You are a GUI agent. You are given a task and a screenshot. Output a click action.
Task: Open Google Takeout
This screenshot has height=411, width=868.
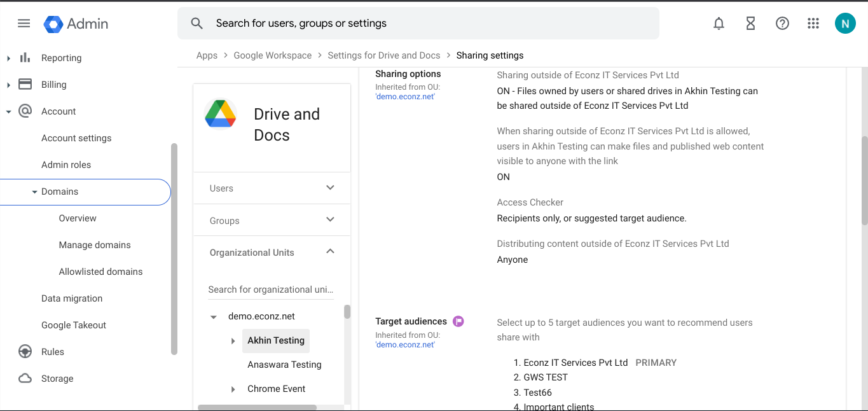coord(74,325)
